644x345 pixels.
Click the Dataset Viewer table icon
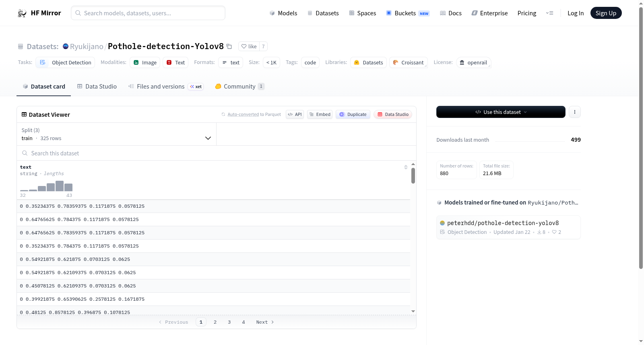[x=24, y=115]
